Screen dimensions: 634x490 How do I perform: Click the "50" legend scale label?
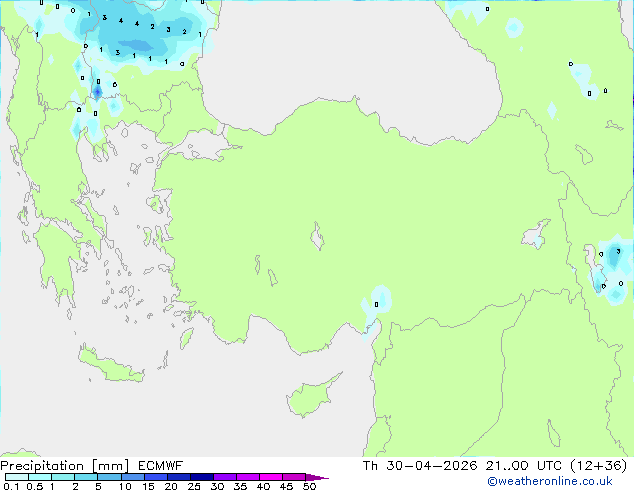tap(310, 486)
